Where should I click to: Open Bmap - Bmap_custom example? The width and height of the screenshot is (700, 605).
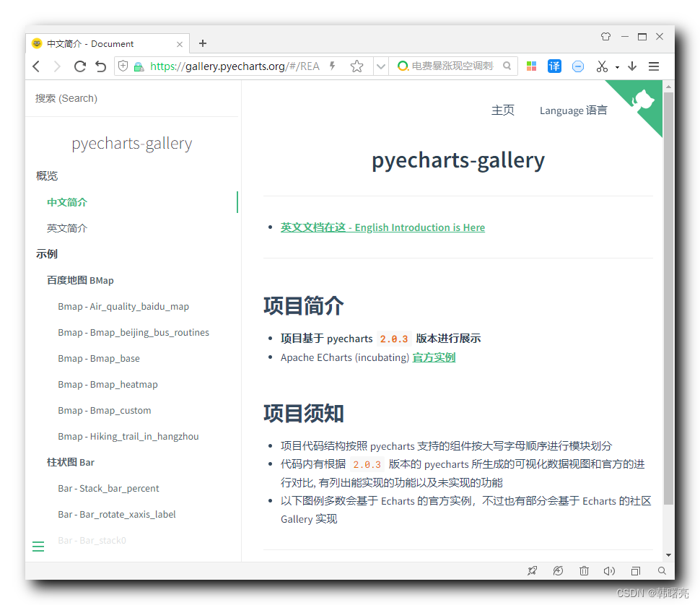105,410
